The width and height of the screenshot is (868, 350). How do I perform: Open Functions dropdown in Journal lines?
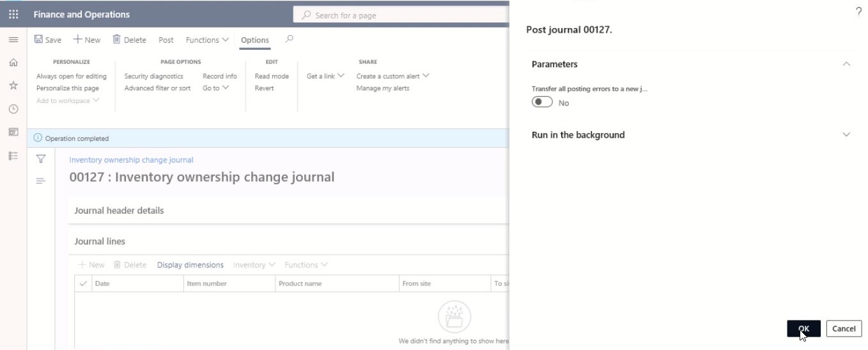(x=306, y=265)
